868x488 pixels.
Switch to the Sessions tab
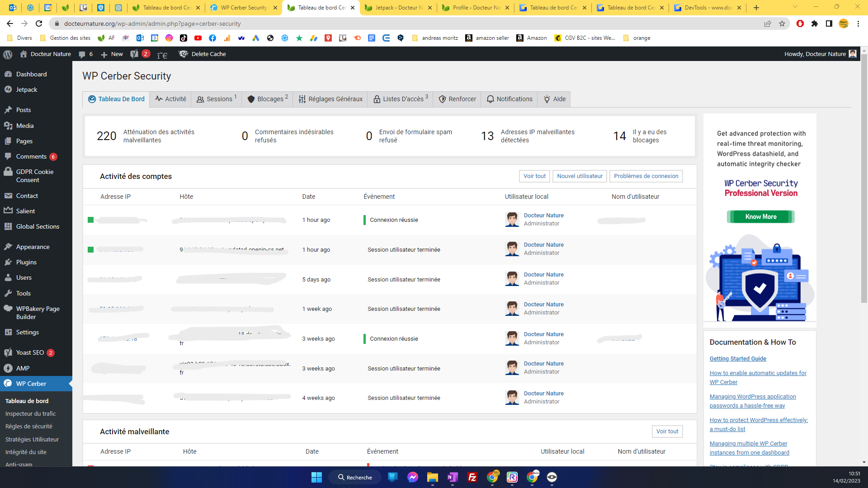point(216,99)
